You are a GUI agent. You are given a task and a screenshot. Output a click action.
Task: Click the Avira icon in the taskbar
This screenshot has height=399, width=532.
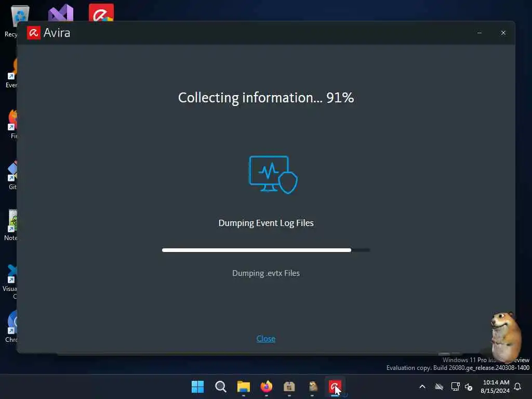[335, 387]
